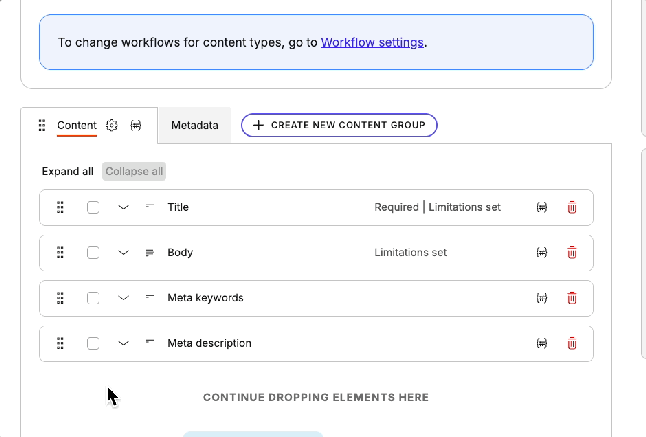The width and height of the screenshot is (646, 437).
Task: Expand the Body element chevron
Action: coord(123,252)
